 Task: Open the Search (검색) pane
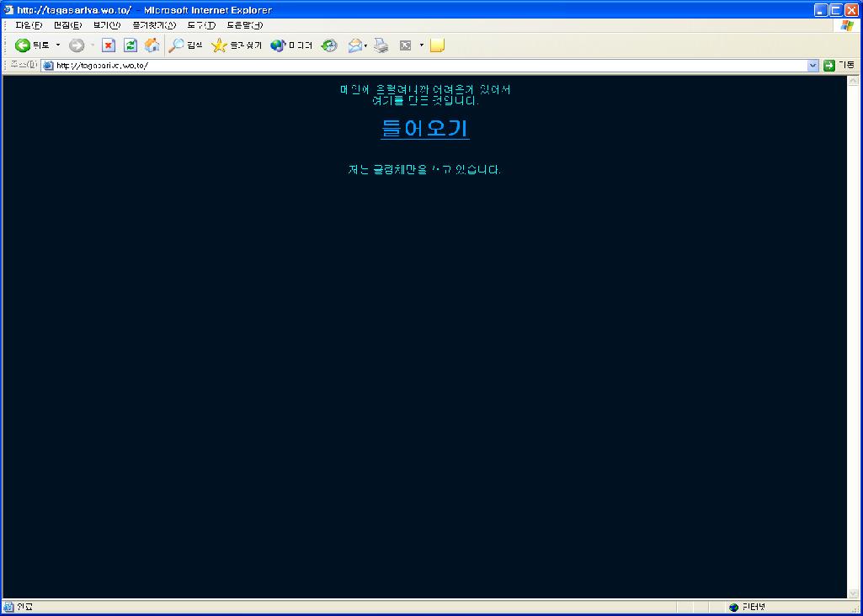[x=186, y=45]
